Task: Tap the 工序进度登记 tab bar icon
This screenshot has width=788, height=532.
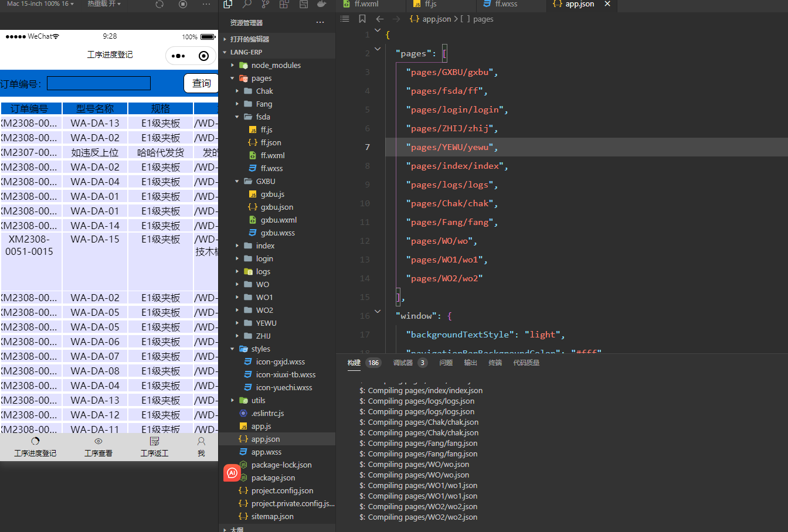Action: coord(35,441)
